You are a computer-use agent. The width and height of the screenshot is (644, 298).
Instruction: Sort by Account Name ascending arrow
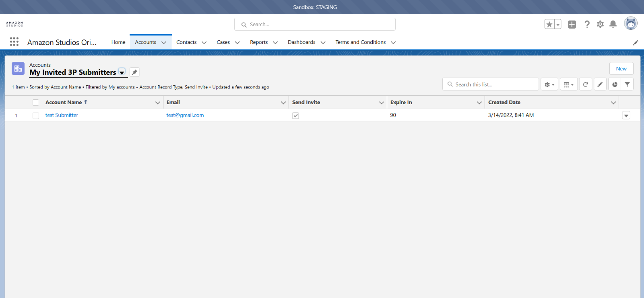86,102
